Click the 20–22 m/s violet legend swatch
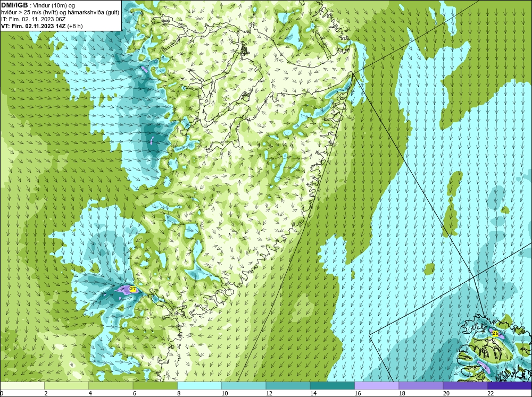Screen dimensions: 532x397 point(465,386)
